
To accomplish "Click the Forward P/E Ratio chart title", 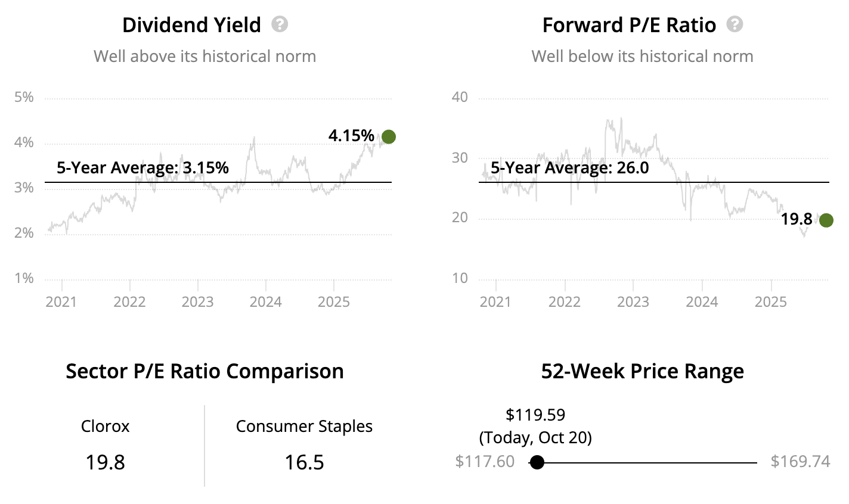I will (x=629, y=25).
